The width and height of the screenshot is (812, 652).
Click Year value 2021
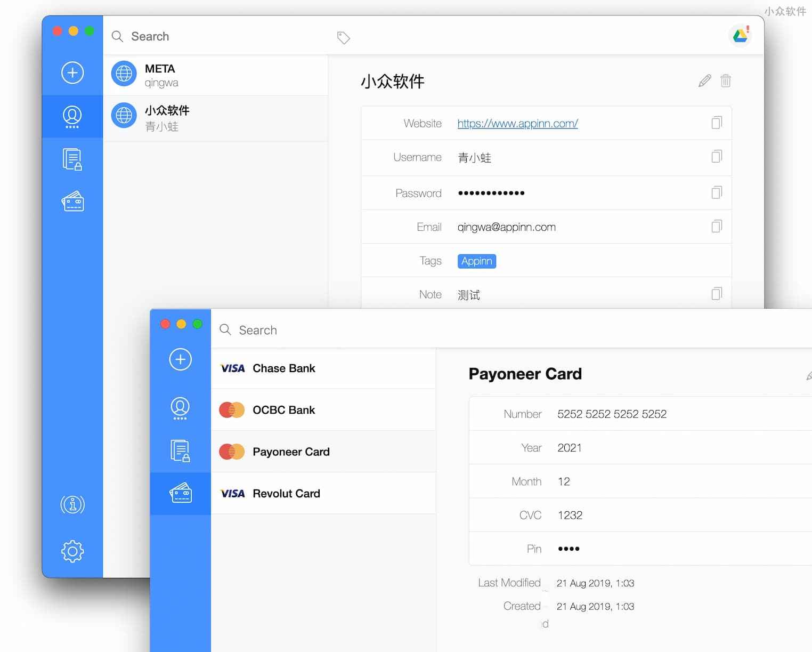[569, 448]
